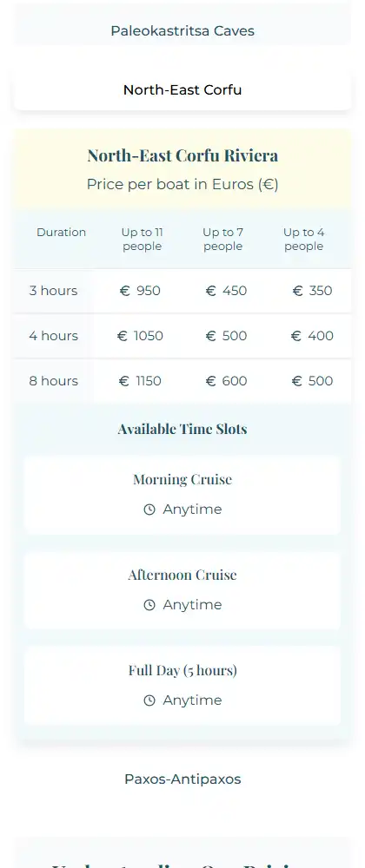
Task: Collapse the North-East Corfu section
Action: click(182, 90)
